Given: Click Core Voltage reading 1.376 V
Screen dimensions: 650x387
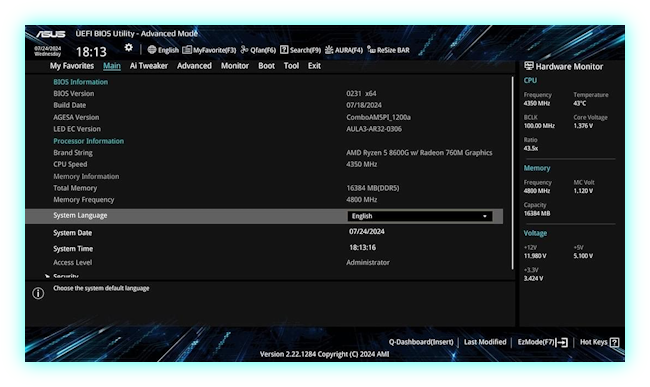Looking at the screenshot, I should pyautogui.click(x=583, y=126).
